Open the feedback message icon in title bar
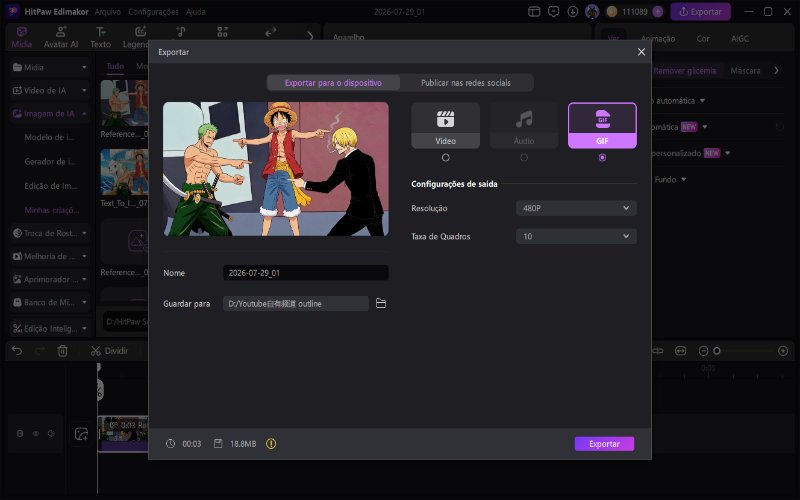This screenshot has height=500, width=800. point(554,11)
